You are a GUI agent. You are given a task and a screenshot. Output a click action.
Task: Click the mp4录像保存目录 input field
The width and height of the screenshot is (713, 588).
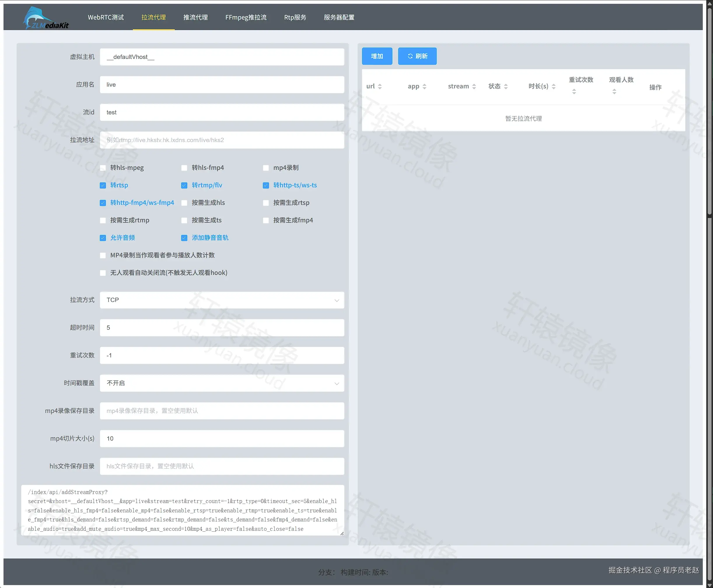[222, 411]
